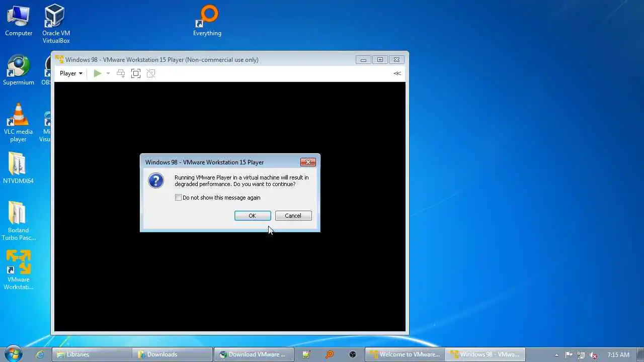This screenshot has width=644, height=362.
Task: Click the notepad-style taskbar icon
Action: pyautogui.click(x=306, y=354)
